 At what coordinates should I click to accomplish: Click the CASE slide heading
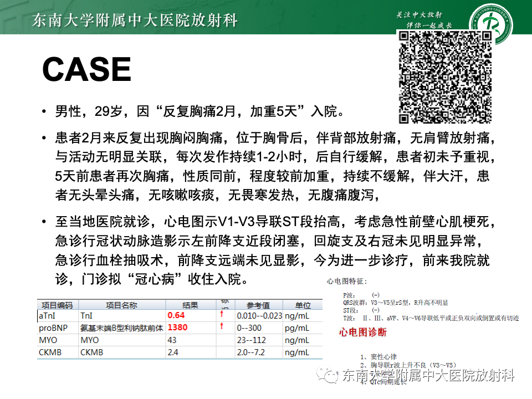coord(87,69)
